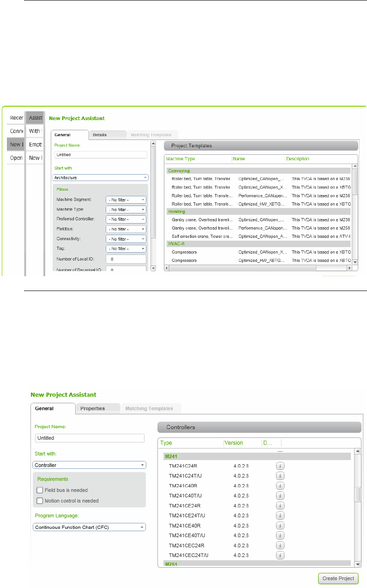Click the HVAC-R group header
Screen dimensions: 367x588
259,244
